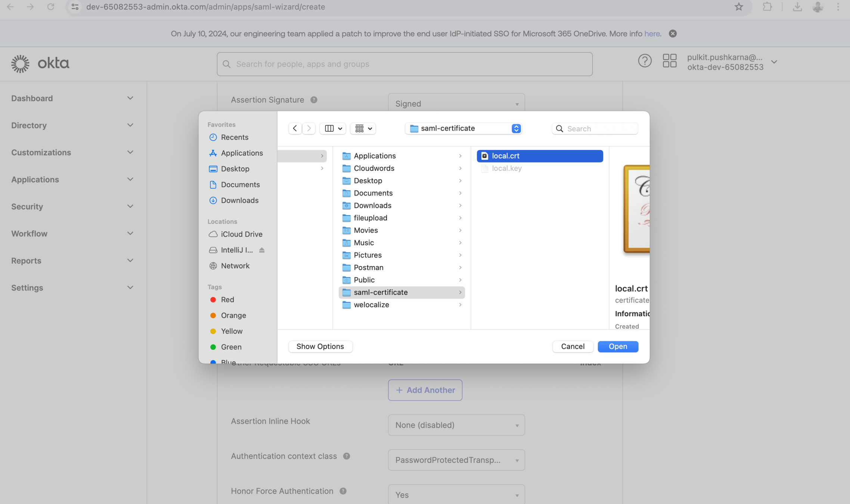Click the Okta help question mark icon
Image resolution: width=850 pixels, height=504 pixels.
pyautogui.click(x=645, y=61)
